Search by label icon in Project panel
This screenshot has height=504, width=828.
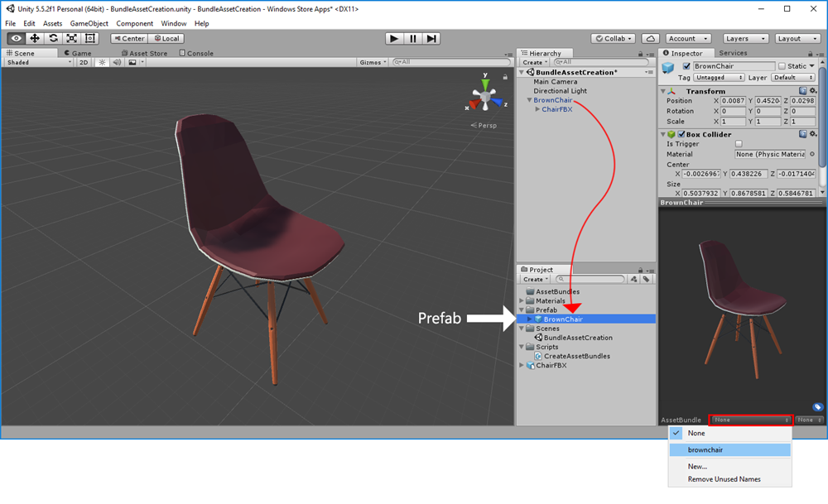(x=646, y=279)
